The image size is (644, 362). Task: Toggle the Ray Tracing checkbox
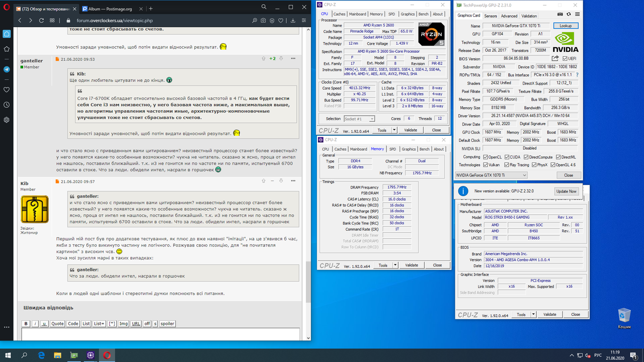(506, 164)
